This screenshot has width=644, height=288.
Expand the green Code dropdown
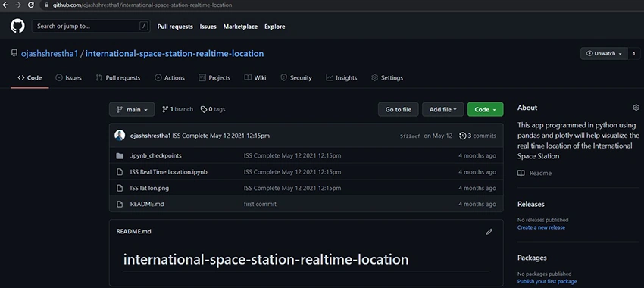tap(485, 109)
